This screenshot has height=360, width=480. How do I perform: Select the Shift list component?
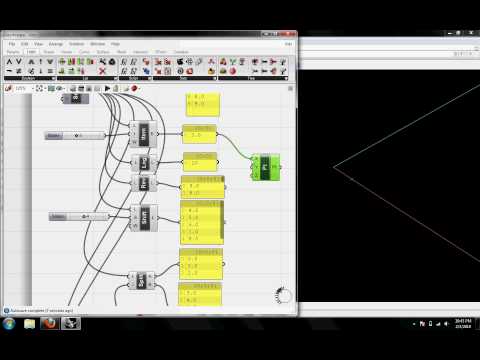pyautogui.click(x=144, y=218)
